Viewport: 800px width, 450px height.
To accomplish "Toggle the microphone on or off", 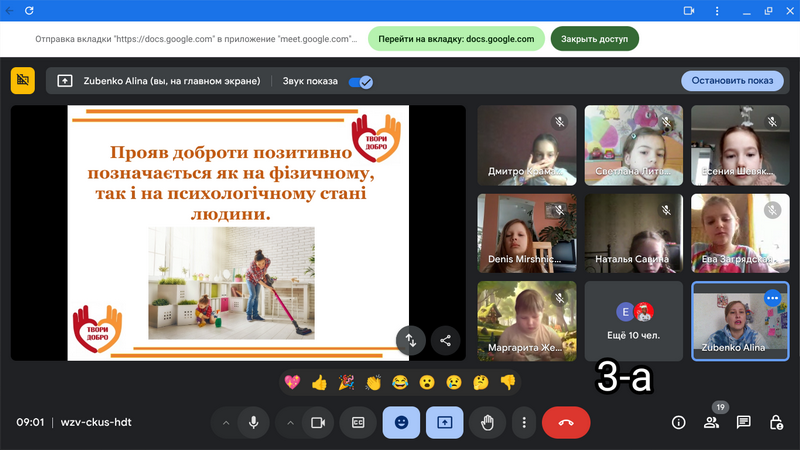I will pyautogui.click(x=254, y=422).
